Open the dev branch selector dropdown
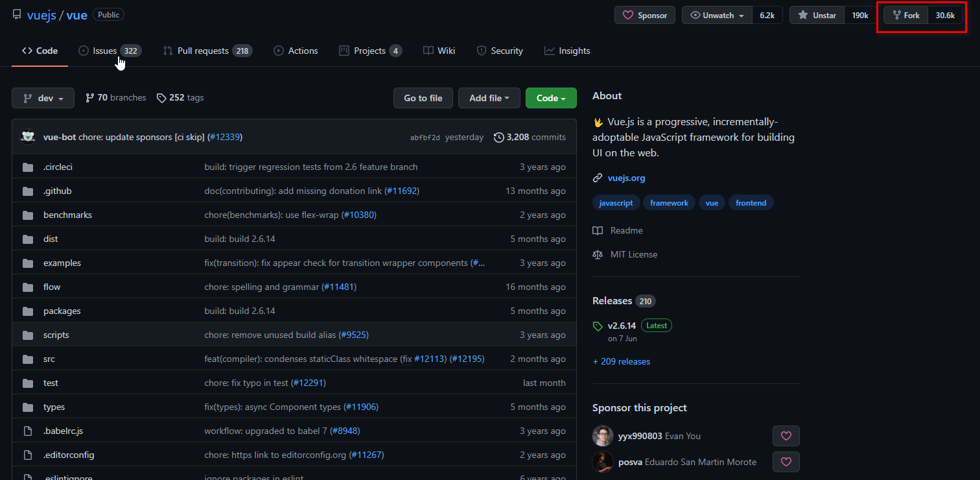This screenshot has width=980, height=480. pos(43,98)
